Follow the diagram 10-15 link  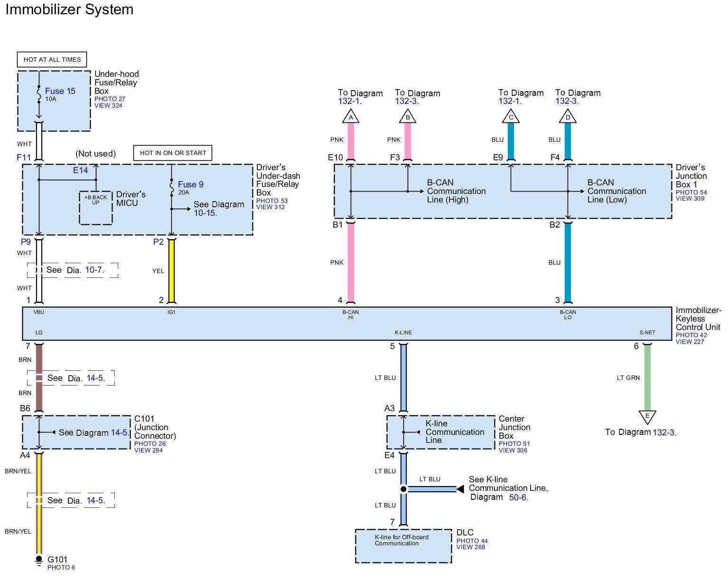[x=205, y=213]
